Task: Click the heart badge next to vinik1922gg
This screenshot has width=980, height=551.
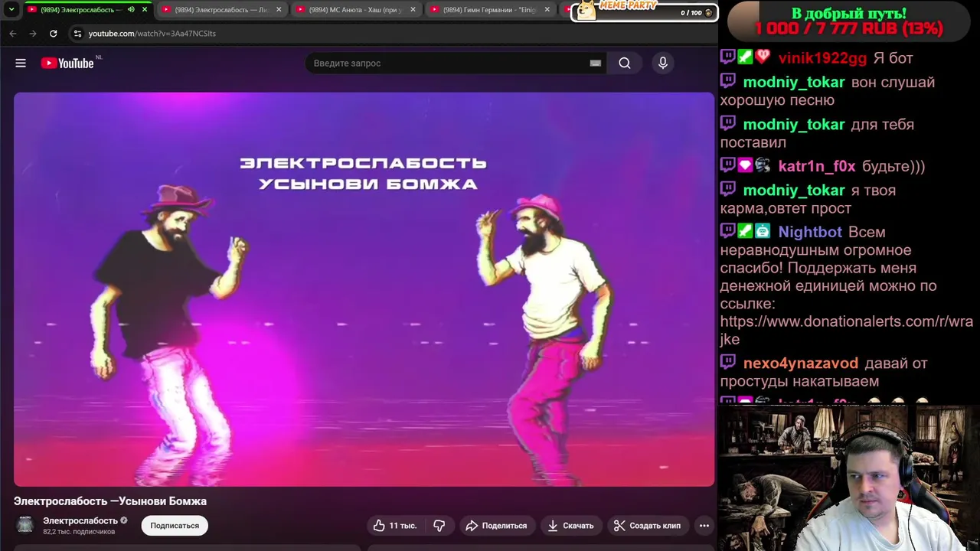Action: 762,57
